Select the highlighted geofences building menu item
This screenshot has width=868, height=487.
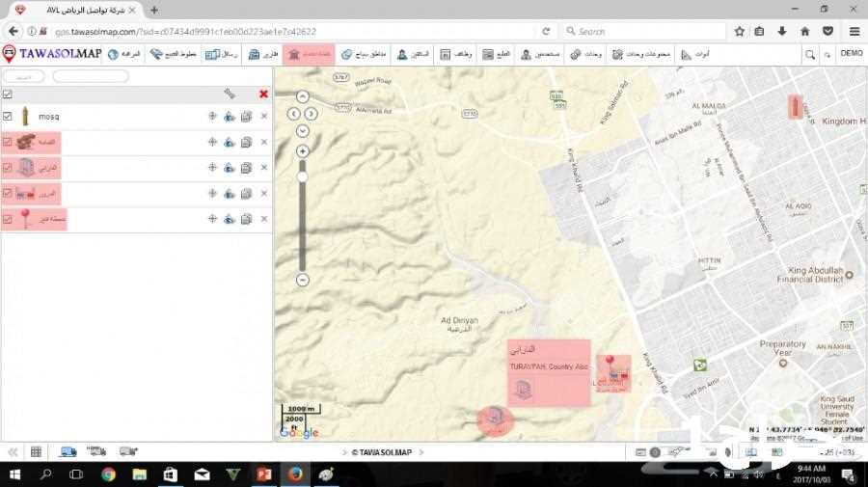click(309, 54)
